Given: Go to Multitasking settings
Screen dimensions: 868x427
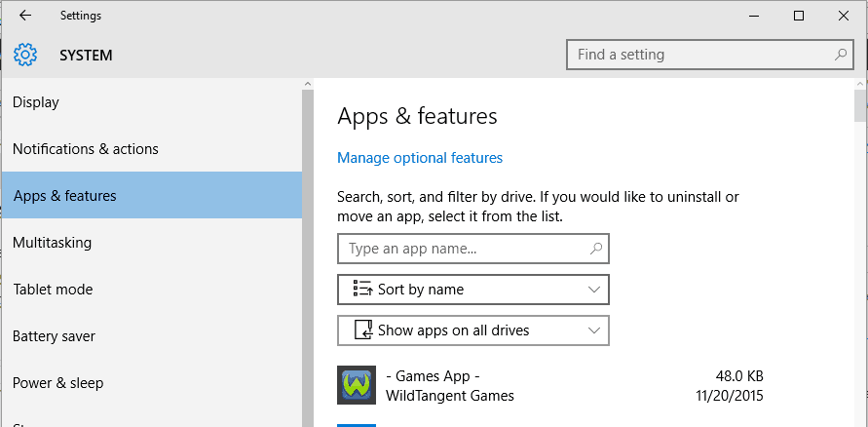Looking at the screenshot, I should click(152, 243).
